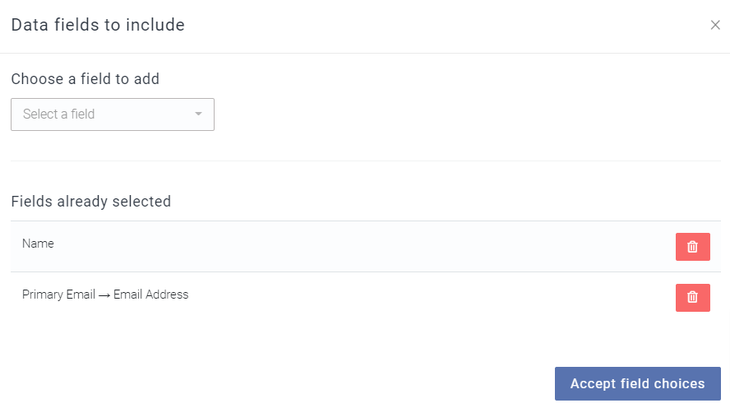Click the Fields already selected heading
Screen dimensions: 730x409
tap(91, 201)
